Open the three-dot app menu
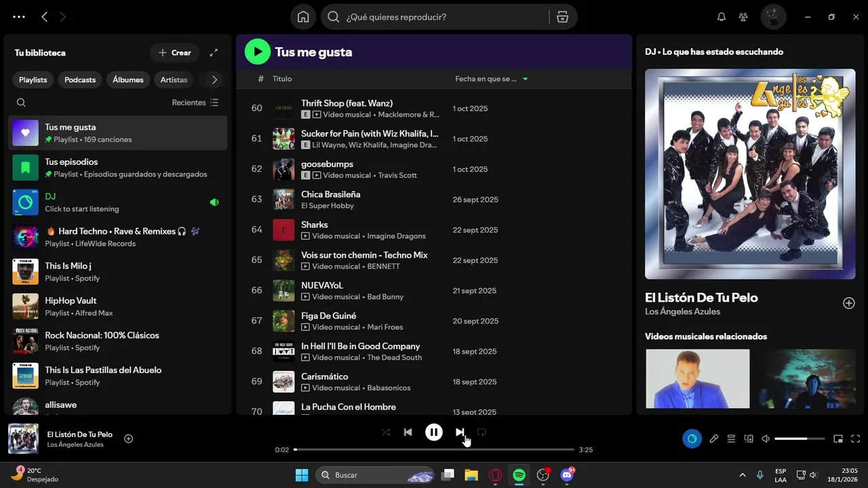The height and width of the screenshot is (488, 868). click(19, 17)
